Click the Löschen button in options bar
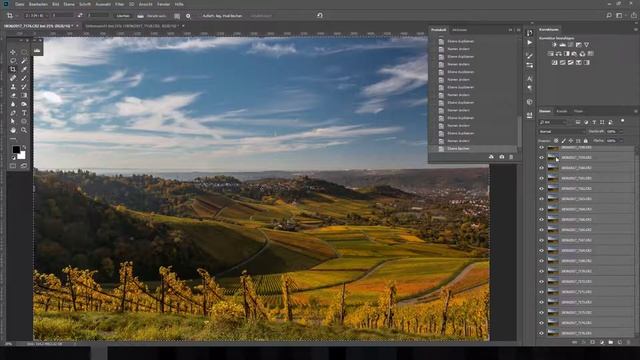The width and height of the screenshot is (640, 360). click(x=123, y=16)
